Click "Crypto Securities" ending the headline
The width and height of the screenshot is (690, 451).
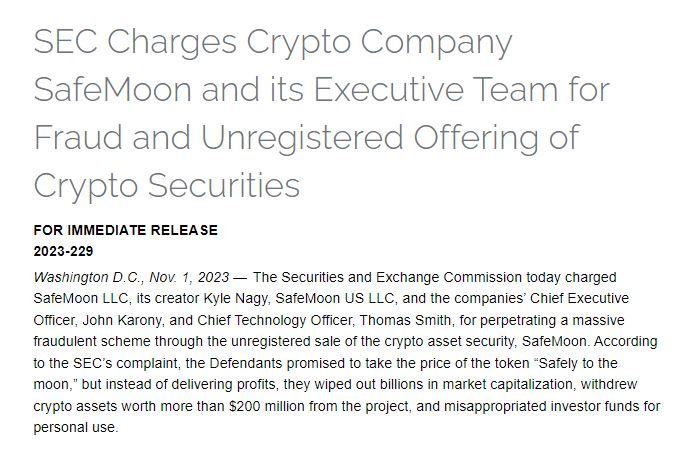[167, 184]
